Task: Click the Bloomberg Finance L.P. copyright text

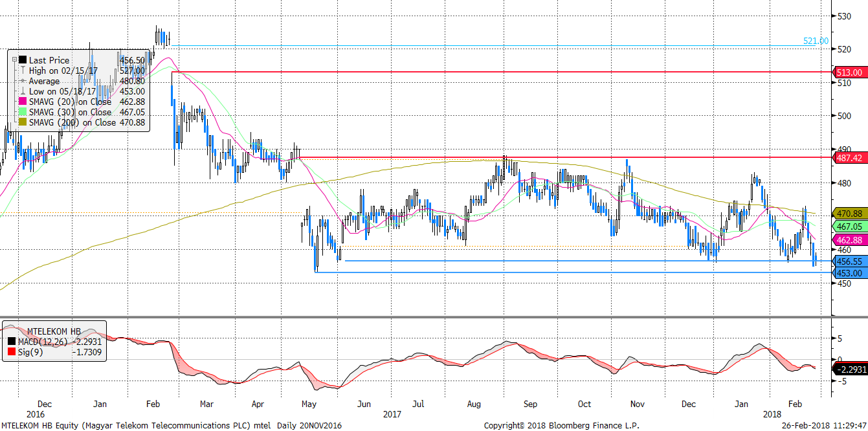Action: click(561, 425)
